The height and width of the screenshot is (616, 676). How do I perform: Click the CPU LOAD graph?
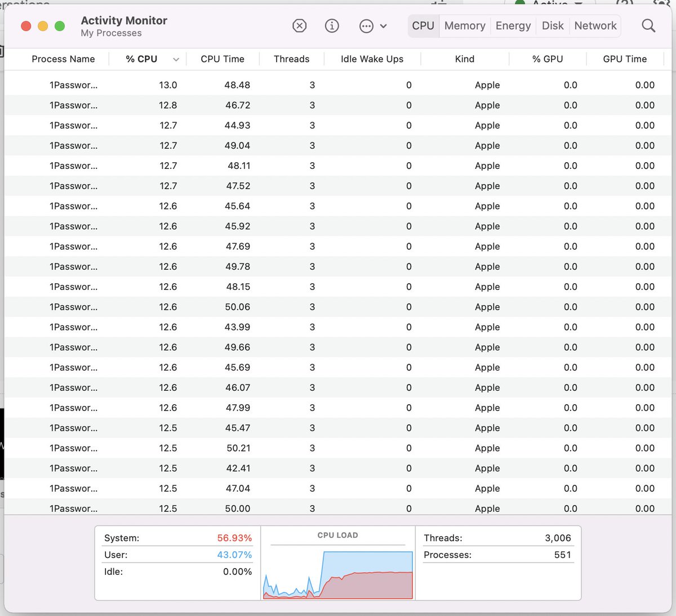point(338,574)
